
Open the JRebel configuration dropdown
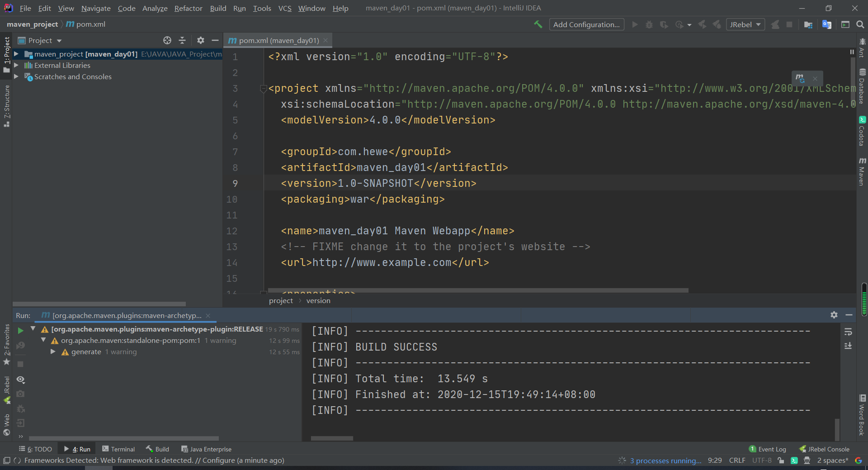coord(745,24)
